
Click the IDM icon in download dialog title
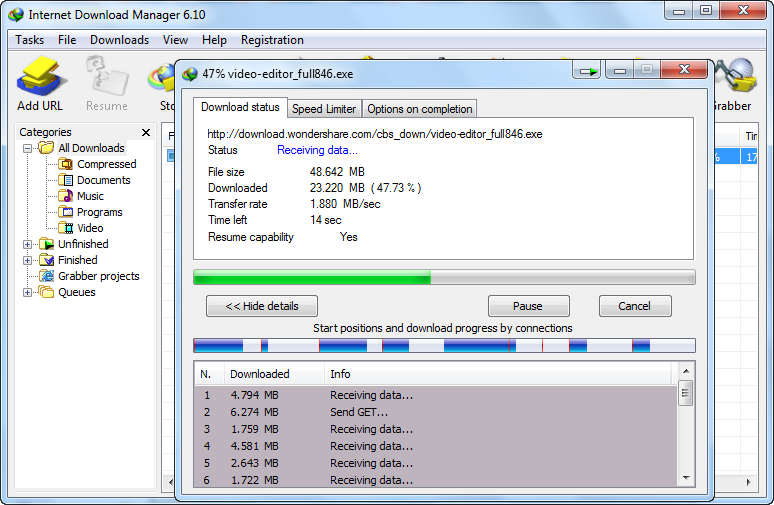click(x=190, y=74)
